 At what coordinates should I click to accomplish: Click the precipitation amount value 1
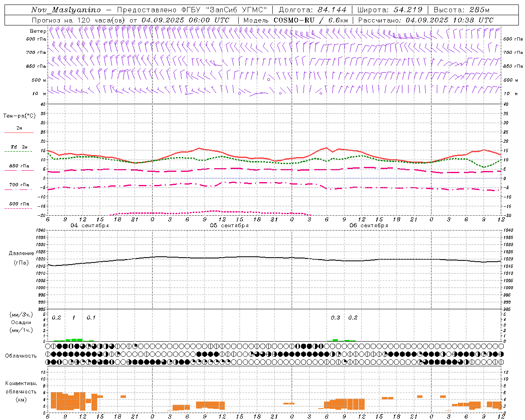click(74, 318)
